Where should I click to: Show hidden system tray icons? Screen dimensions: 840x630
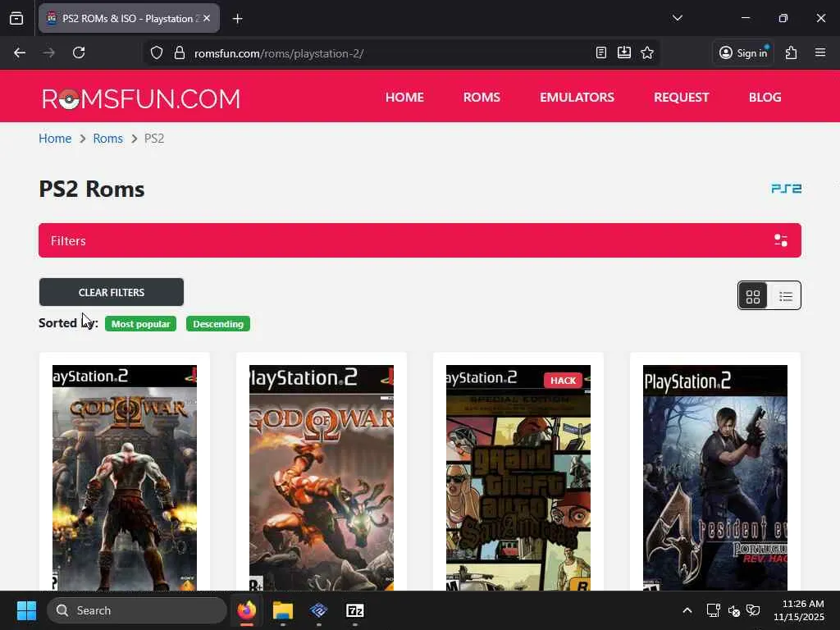(687, 610)
